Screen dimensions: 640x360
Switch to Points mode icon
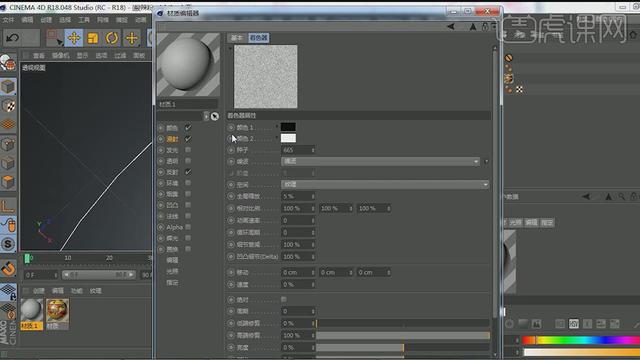(x=8, y=144)
